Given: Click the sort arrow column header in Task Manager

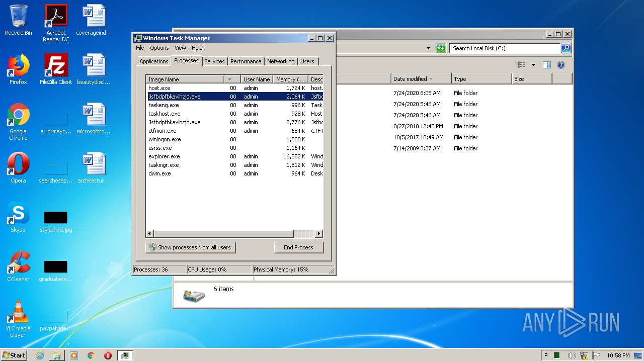Looking at the screenshot, I should click(232, 79).
